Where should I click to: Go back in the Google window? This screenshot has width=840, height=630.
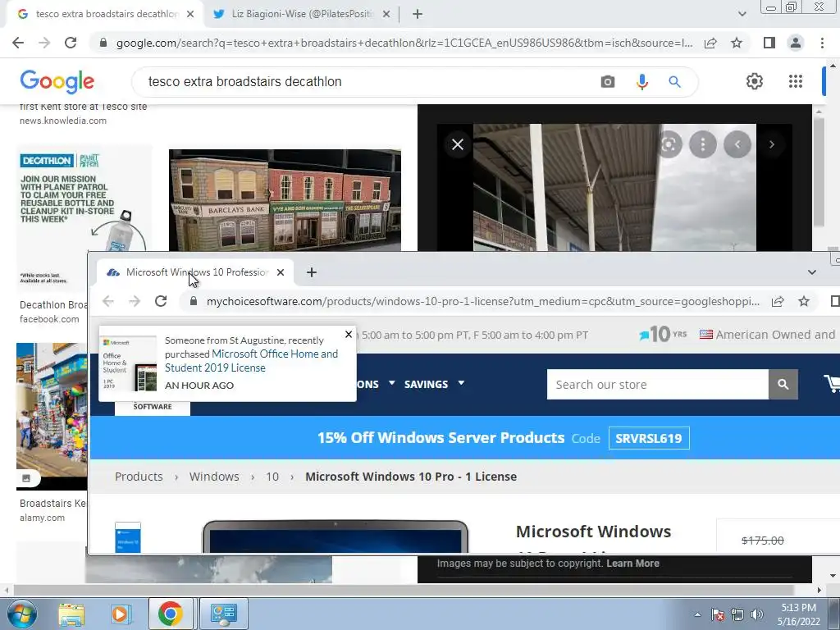coord(18,43)
